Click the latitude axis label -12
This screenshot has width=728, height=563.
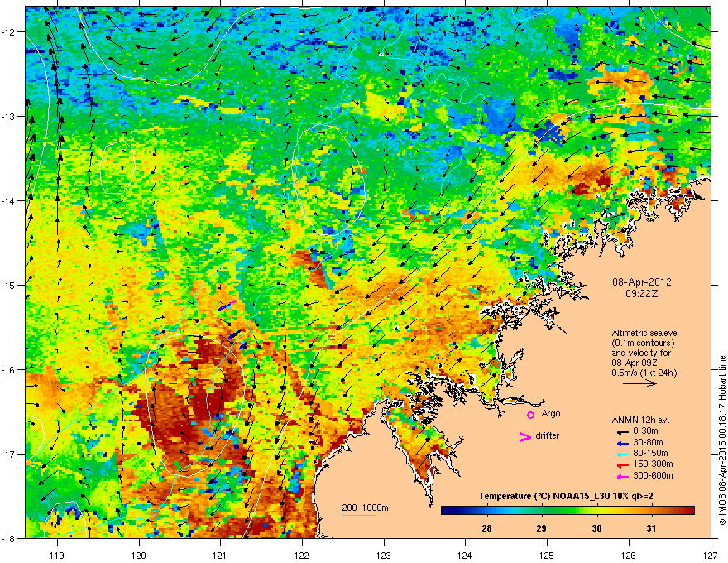[x=9, y=32]
